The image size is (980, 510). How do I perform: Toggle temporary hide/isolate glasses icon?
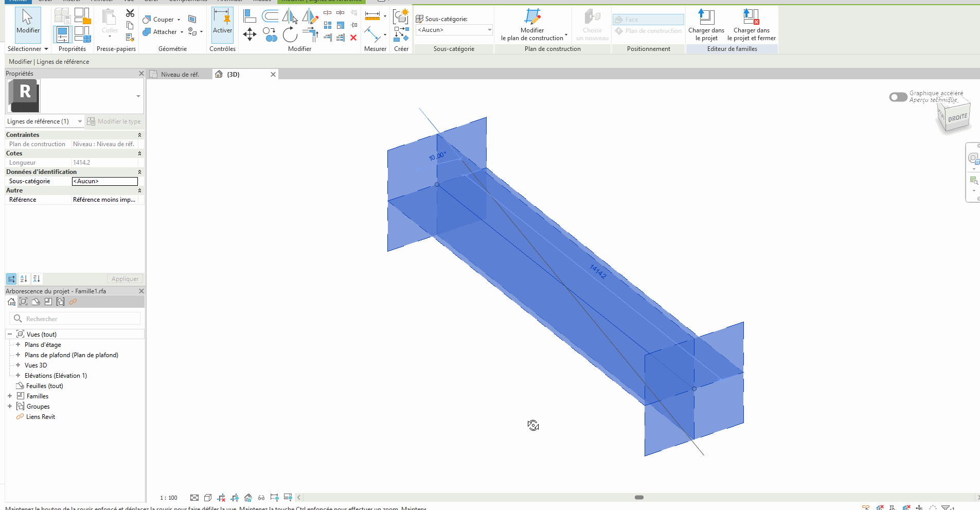pos(261,498)
